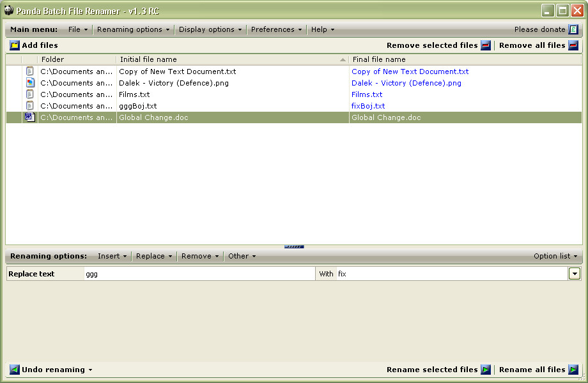The image size is (588, 383).
Task: Click Rename all files text button
Action: (532, 370)
